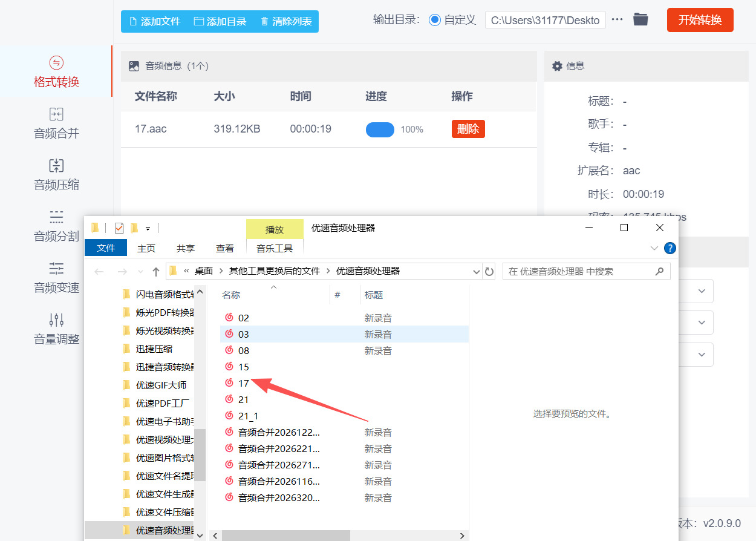Open the address bar dropdown in File Explorer

476,271
